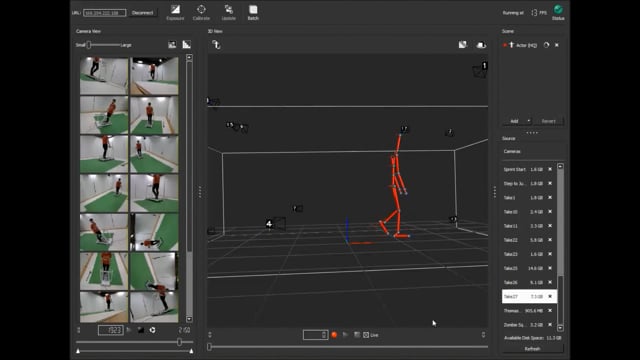Select the Take11 entry
The height and width of the screenshot is (360, 640).
click(529, 226)
